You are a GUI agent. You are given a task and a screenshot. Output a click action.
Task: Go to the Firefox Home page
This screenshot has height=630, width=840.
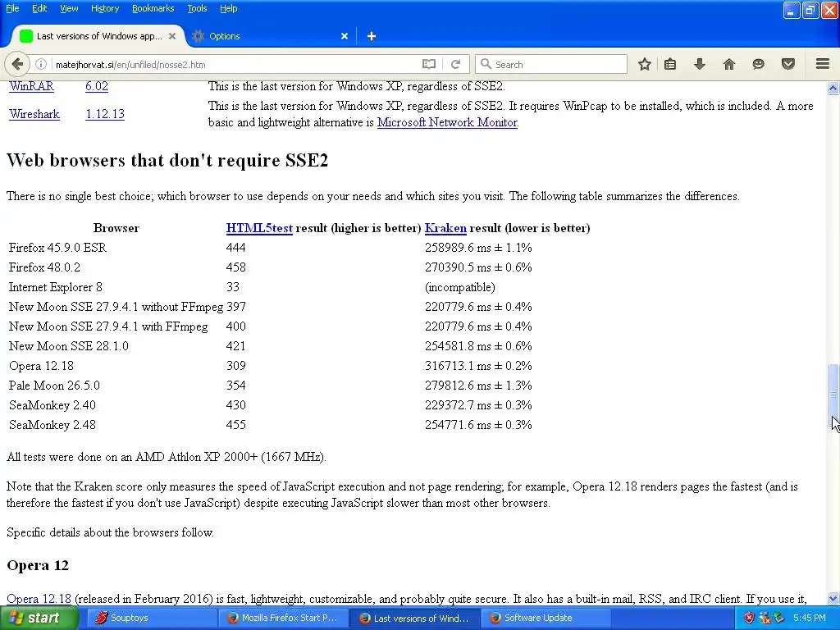[729, 64]
